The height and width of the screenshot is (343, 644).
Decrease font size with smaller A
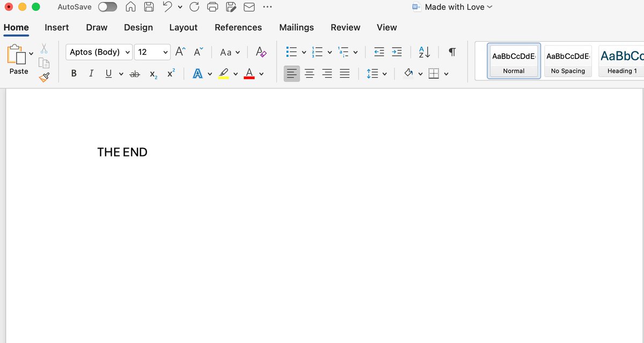[198, 51]
